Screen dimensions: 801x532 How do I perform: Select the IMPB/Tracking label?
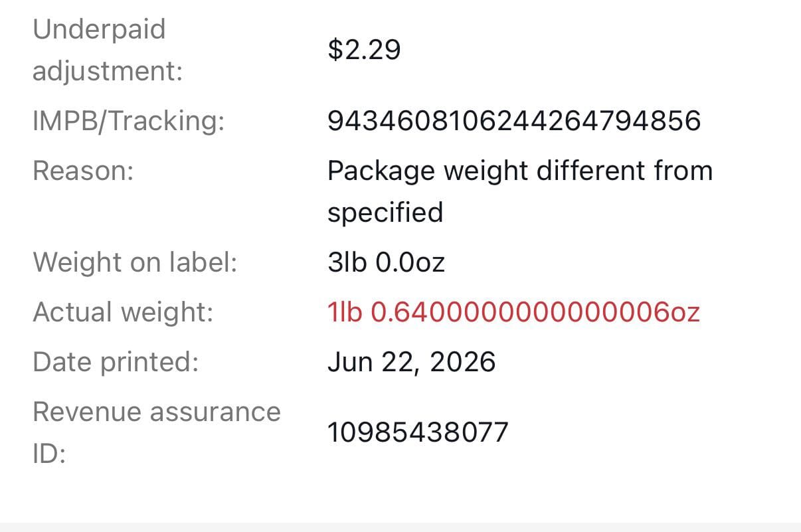(129, 122)
